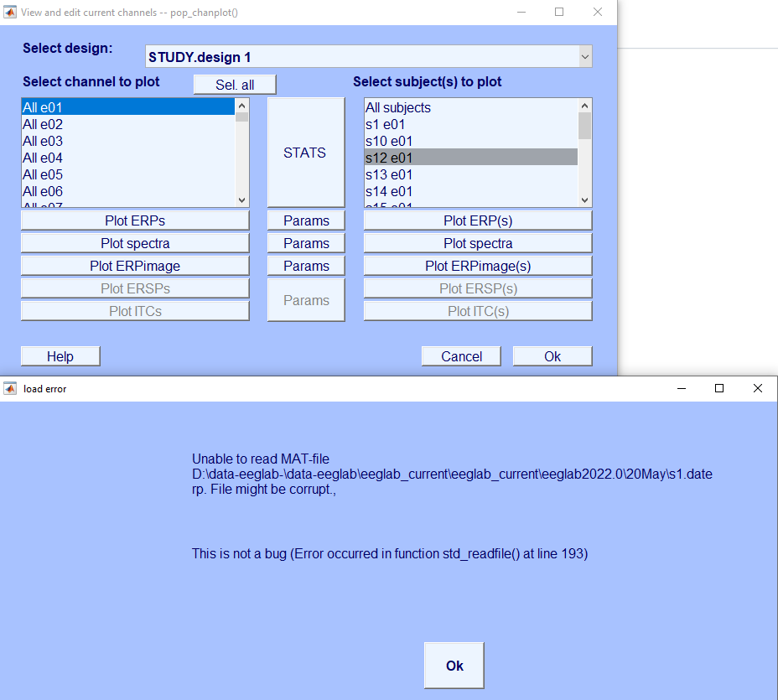Open the STATS options

(x=305, y=153)
